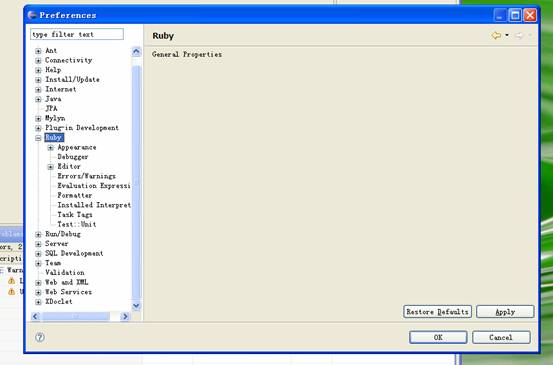Image resolution: width=553 pixels, height=365 pixels.
Task: Open the help question mark icon
Action: point(40,337)
